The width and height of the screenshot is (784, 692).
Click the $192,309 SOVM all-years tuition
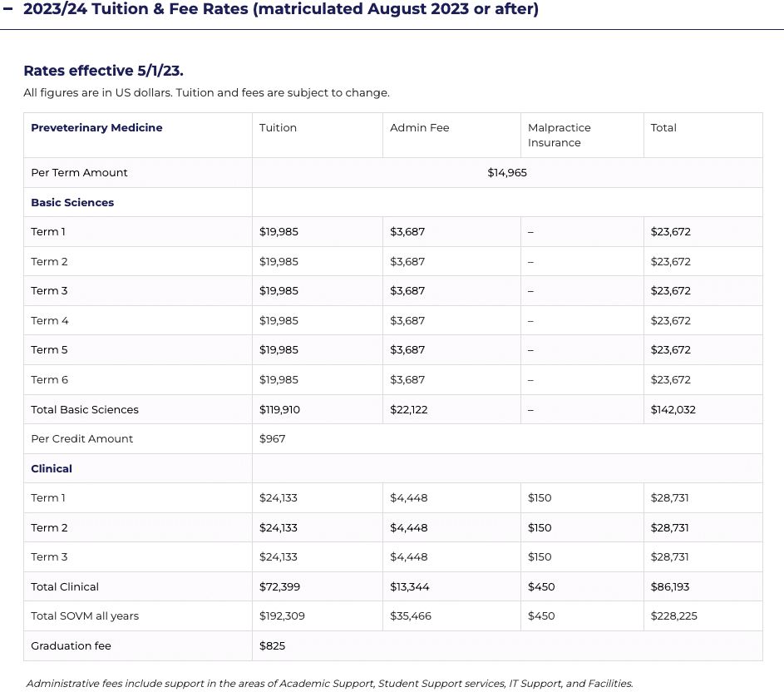(x=282, y=616)
